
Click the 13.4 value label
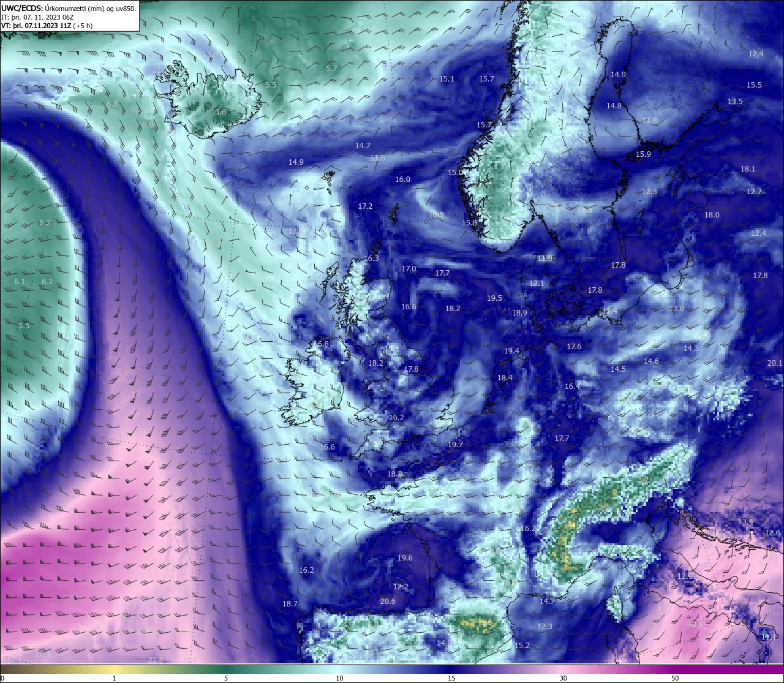tap(745, 522)
